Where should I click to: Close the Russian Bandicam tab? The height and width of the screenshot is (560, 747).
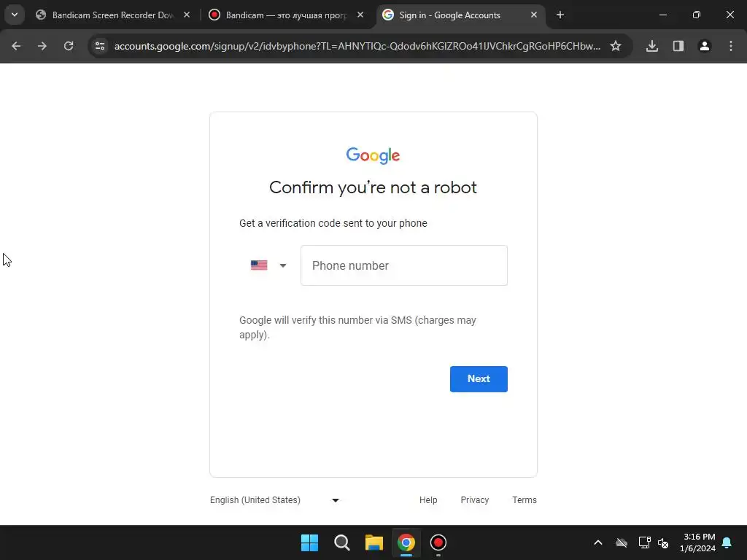click(360, 15)
